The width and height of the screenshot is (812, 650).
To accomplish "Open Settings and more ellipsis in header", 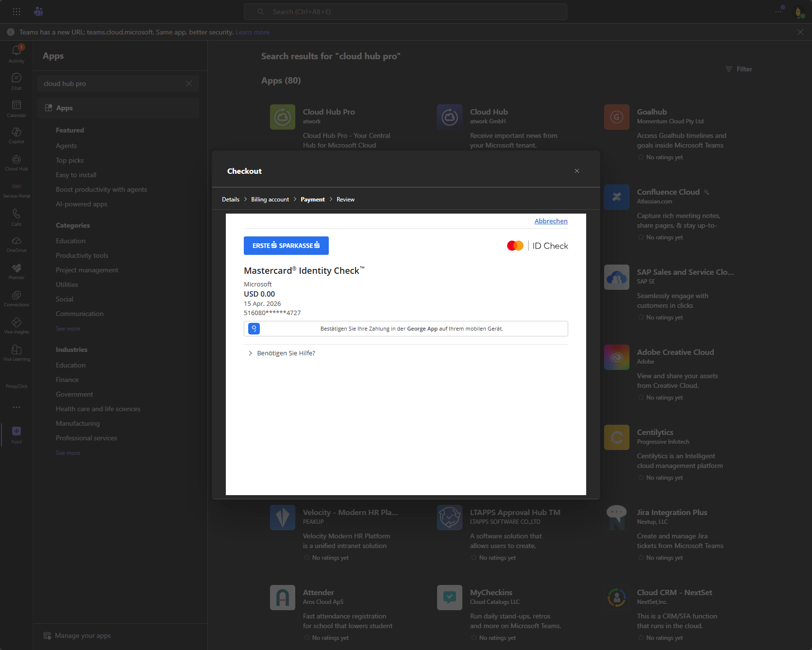I will pyautogui.click(x=779, y=11).
